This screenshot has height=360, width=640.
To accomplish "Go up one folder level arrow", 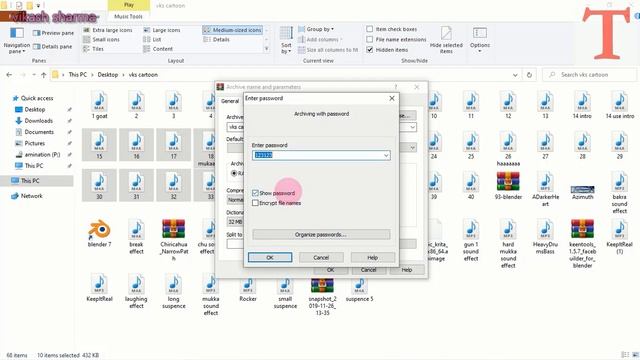I will coord(44,75).
